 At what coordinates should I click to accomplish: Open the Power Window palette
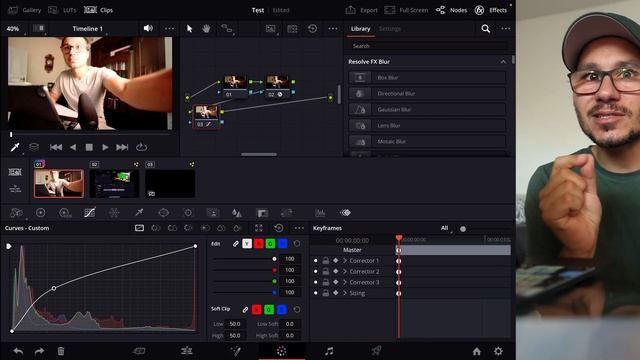(x=163, y=213)
